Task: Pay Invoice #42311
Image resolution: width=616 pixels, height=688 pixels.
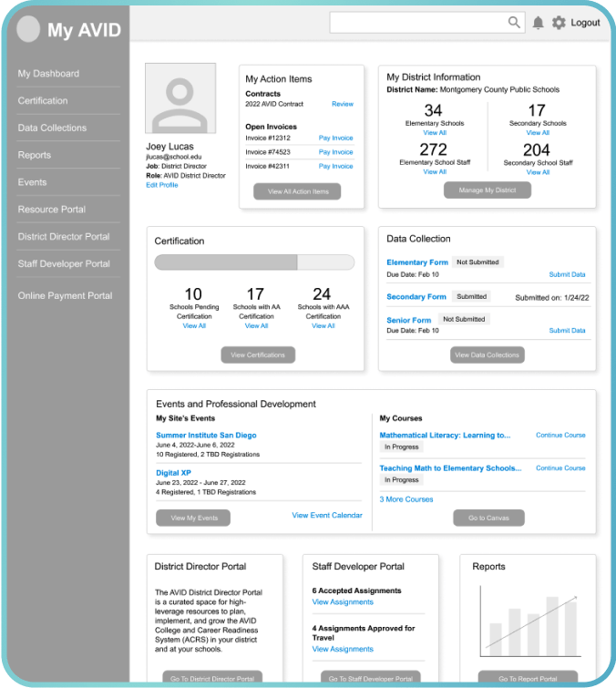Action: point(335,166)
